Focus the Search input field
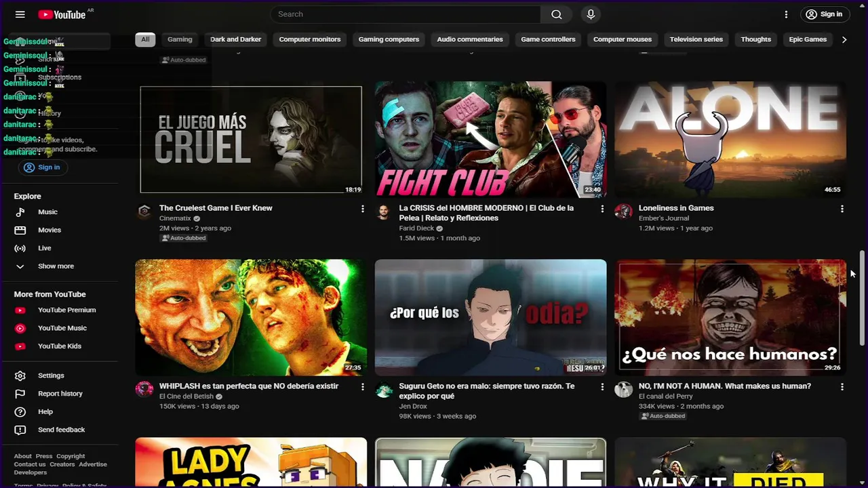The width and height of the screenshot is (868, 488). click(x=406, y=14)
